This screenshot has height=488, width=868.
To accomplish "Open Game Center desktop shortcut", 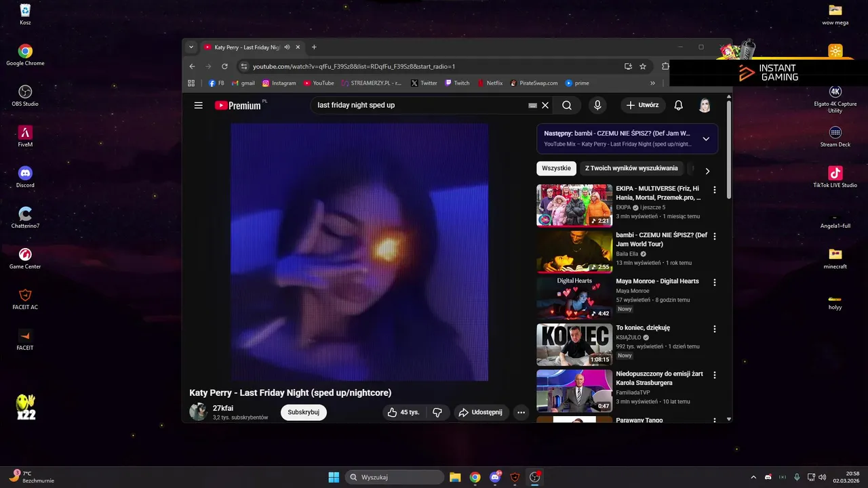I will (25, 258).
